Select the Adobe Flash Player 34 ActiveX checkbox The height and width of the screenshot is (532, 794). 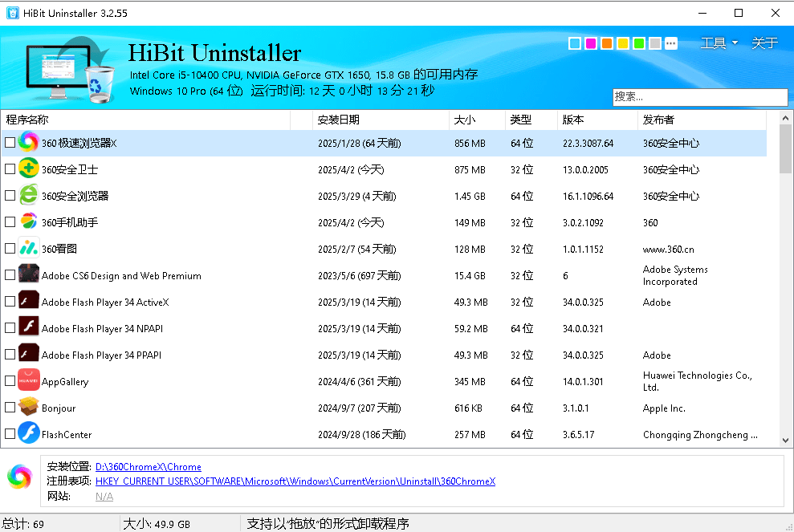pyautogui.click(x=10, y=302)
